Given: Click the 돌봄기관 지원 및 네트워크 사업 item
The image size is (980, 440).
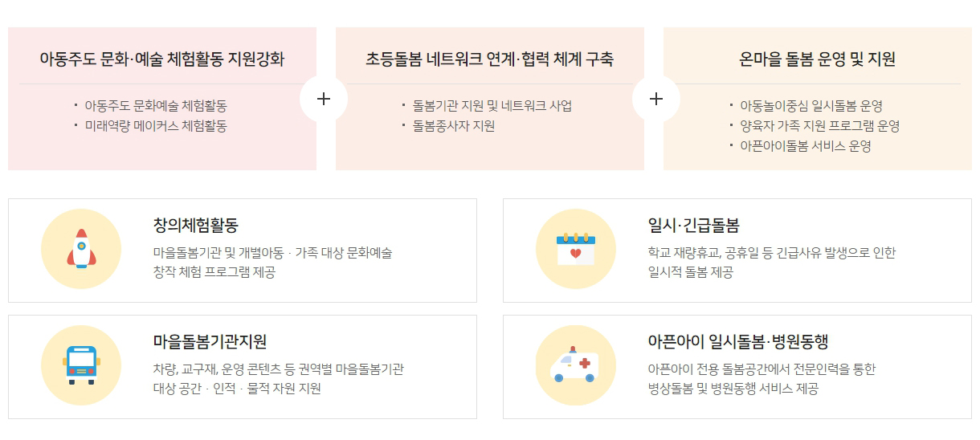Looking at the screenshot, I should (492, 106).
